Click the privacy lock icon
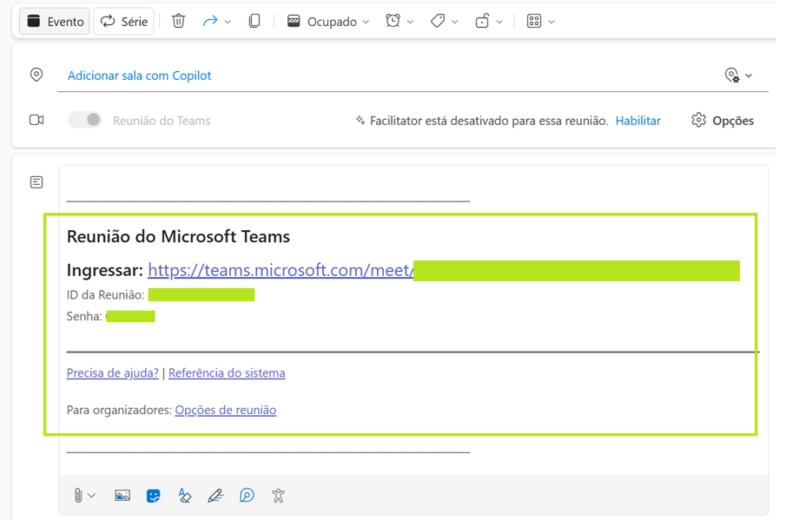This screenshot has height=520, width=812. pos(482,21)
